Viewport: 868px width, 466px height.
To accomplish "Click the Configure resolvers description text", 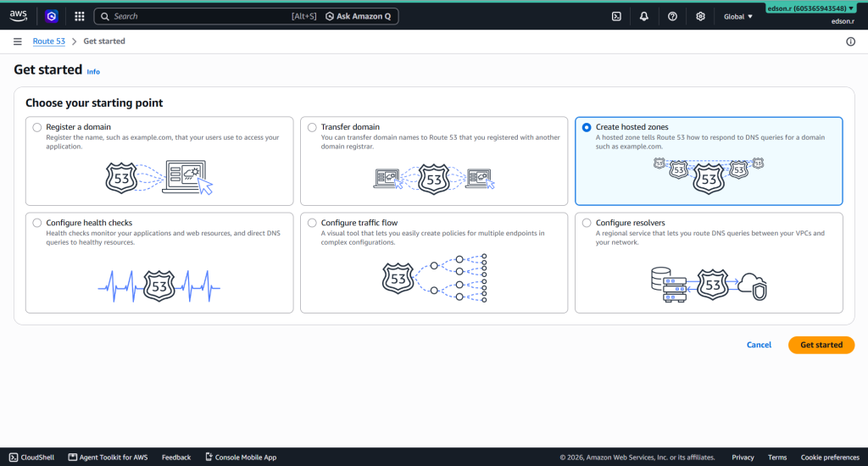I will [710, 237].
